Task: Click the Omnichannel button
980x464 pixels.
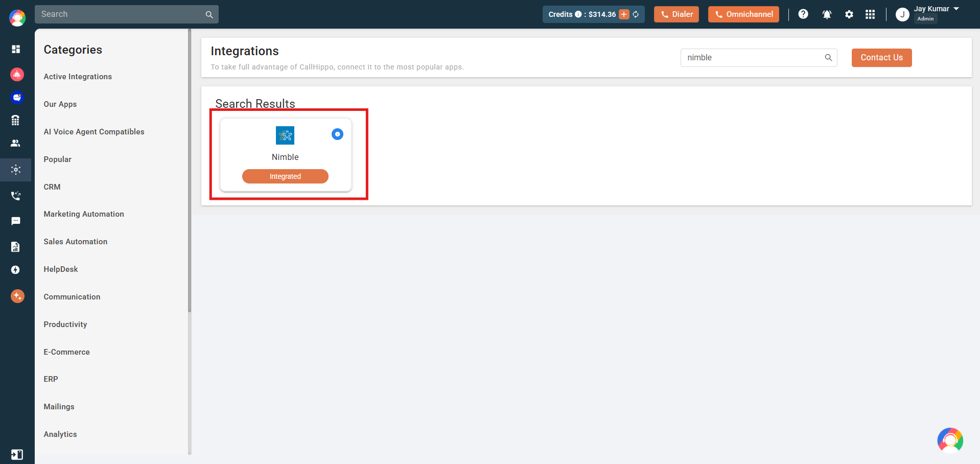Action: coord(743,14)
